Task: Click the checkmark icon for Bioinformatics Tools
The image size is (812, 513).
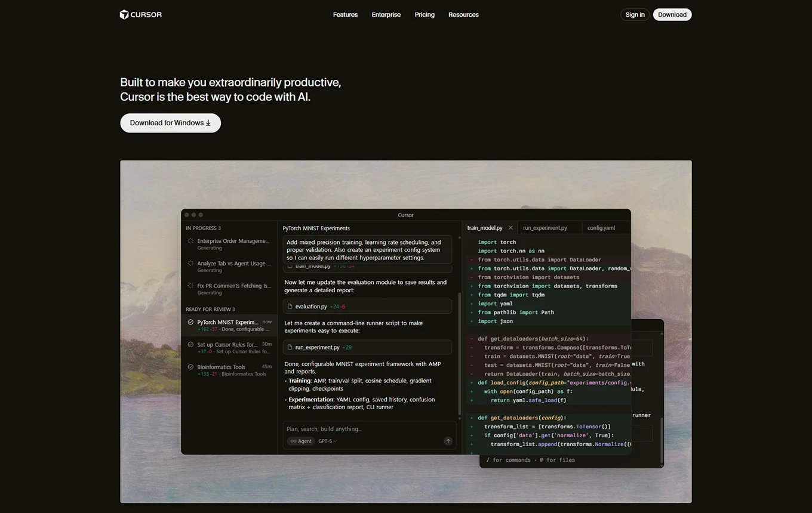Action: [x=190, y=367]
